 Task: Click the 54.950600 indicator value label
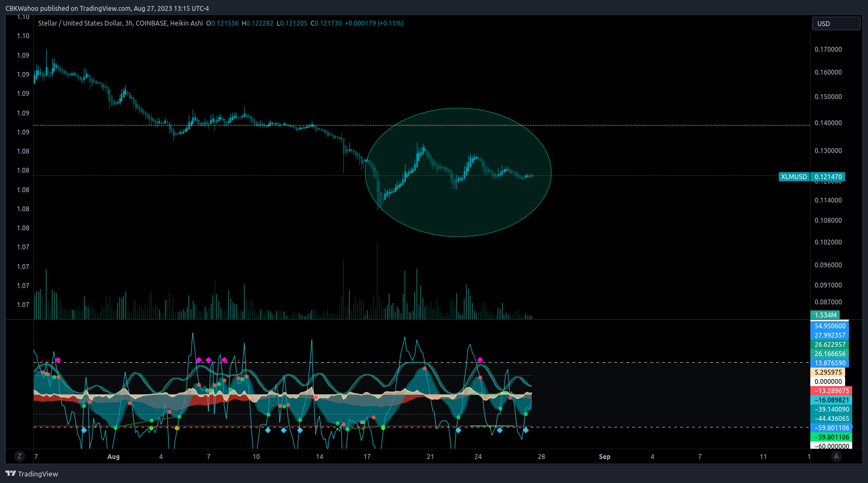(x=830, y=326)
